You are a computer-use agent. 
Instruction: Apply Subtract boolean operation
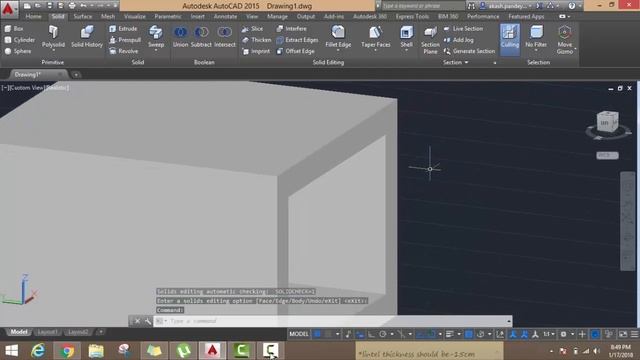pyautogui.click(x=201, y=37)
